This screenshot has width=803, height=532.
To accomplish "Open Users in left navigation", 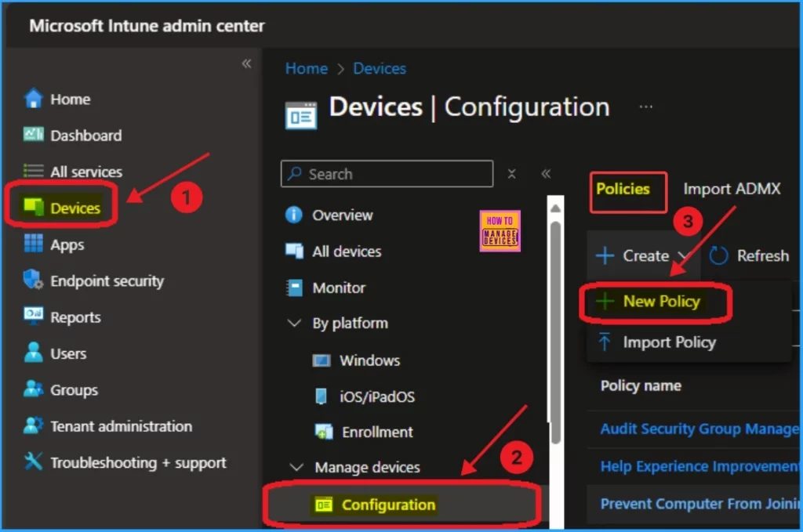I will [x=68, y=353].
